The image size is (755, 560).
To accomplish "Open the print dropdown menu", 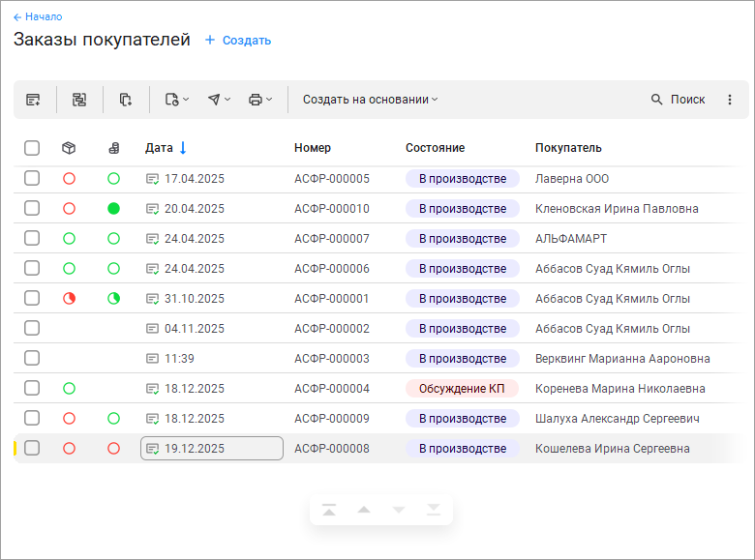I will 260,100.
